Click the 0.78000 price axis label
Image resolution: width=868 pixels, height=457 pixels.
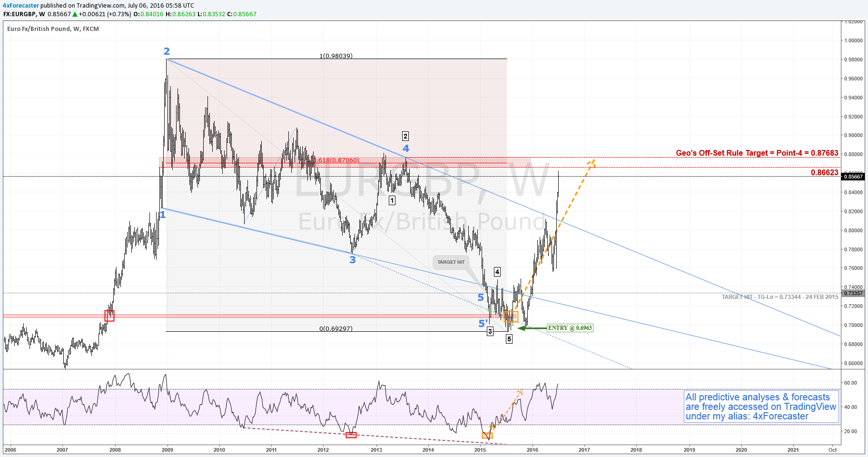[853, 249]
